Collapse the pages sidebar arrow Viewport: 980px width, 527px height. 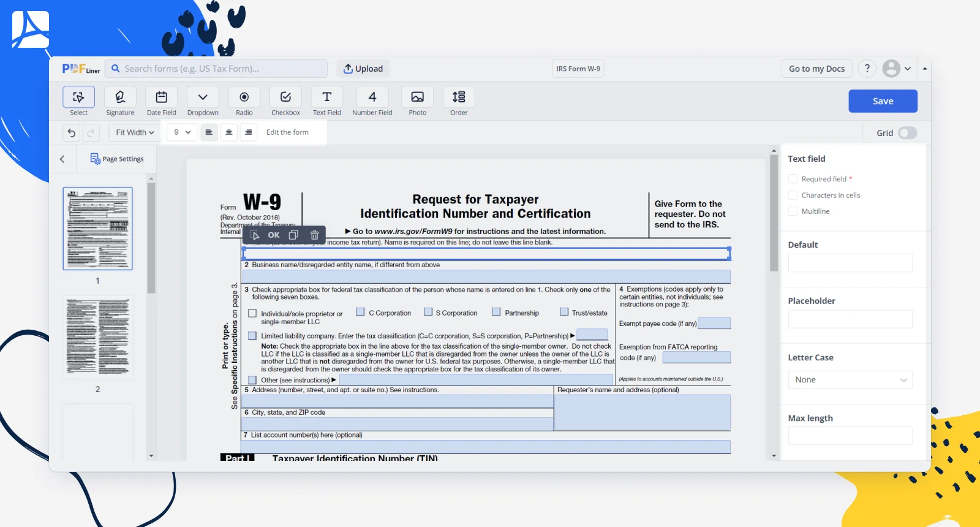62,159
